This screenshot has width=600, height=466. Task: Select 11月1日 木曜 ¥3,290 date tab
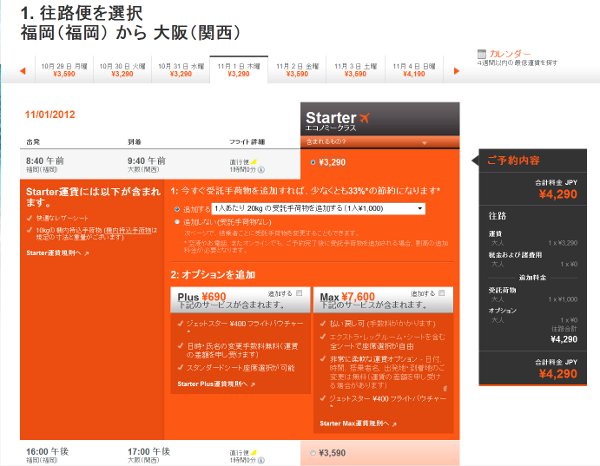[x=239, y=70]
